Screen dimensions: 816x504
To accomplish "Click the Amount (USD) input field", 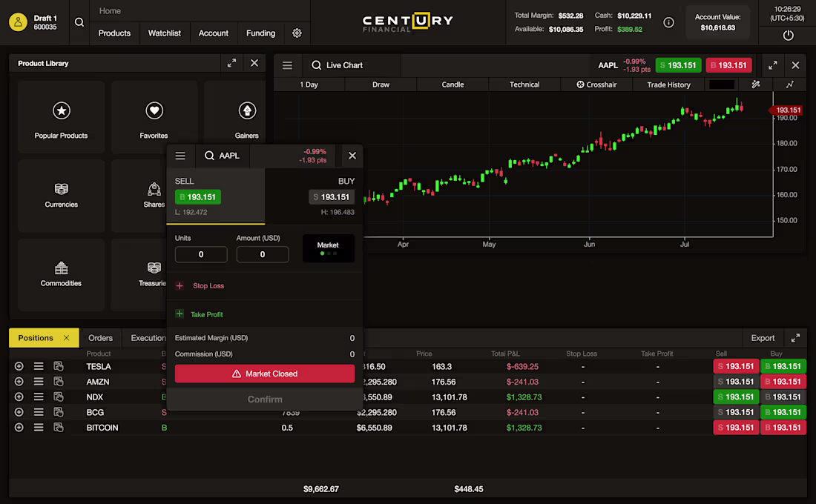I will (x=263, y=254).
